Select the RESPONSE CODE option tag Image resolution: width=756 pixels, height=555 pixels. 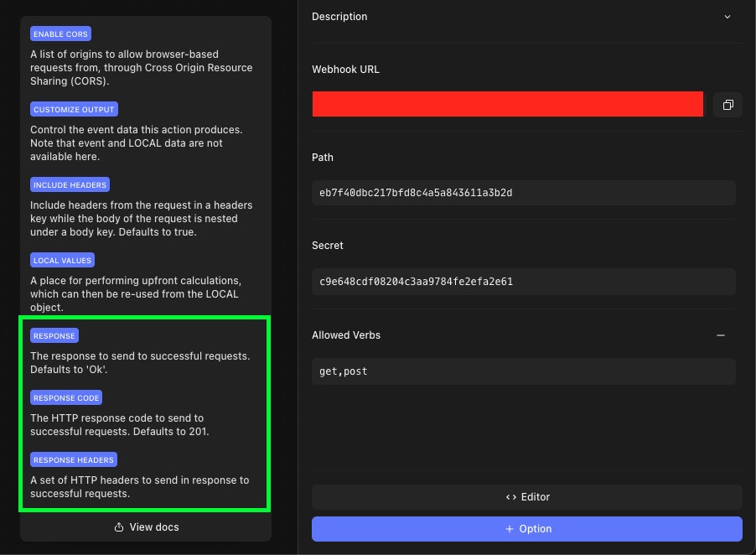pos(66,398)
